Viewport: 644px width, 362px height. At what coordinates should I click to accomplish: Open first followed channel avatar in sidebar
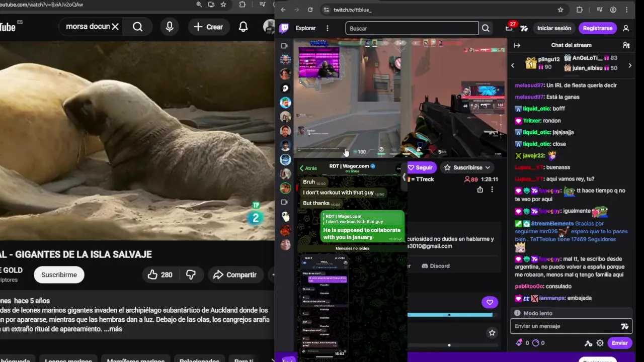[x=285, y=59]
